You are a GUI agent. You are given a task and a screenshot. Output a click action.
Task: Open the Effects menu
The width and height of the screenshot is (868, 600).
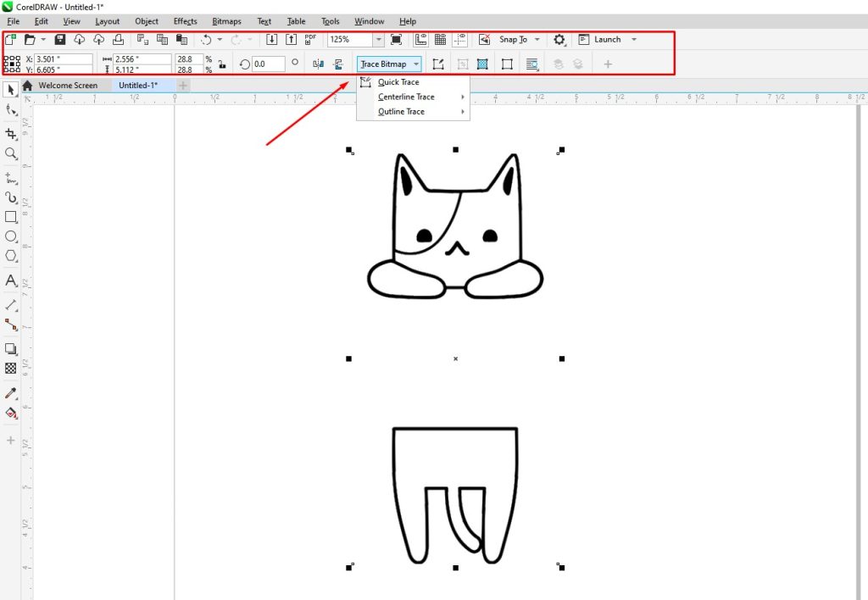point(185,21)
